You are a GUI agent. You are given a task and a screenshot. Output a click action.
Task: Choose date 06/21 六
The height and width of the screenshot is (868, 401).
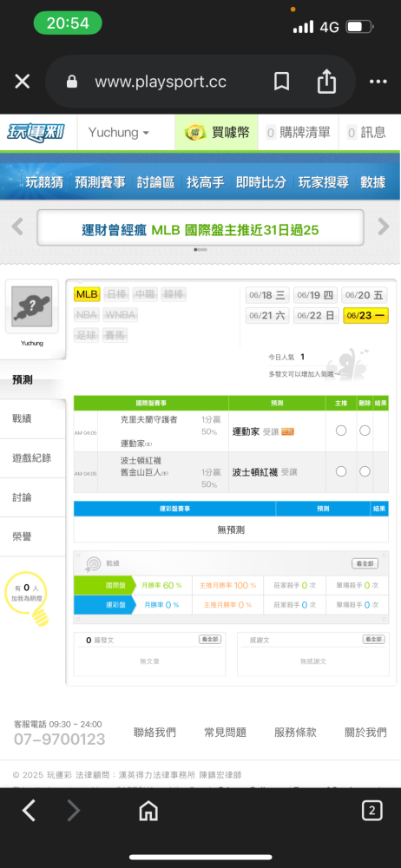coord(267,316)
